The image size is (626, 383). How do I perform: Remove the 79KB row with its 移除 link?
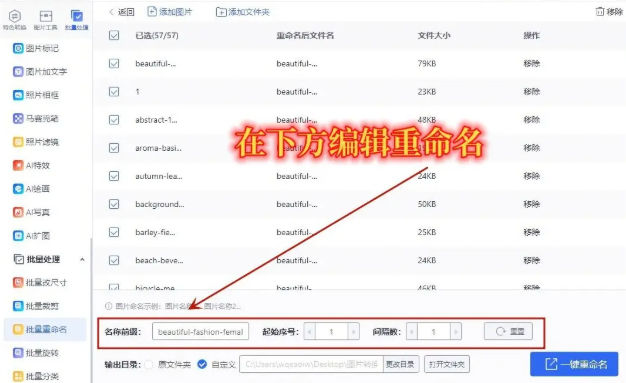(x=532, y=64)
